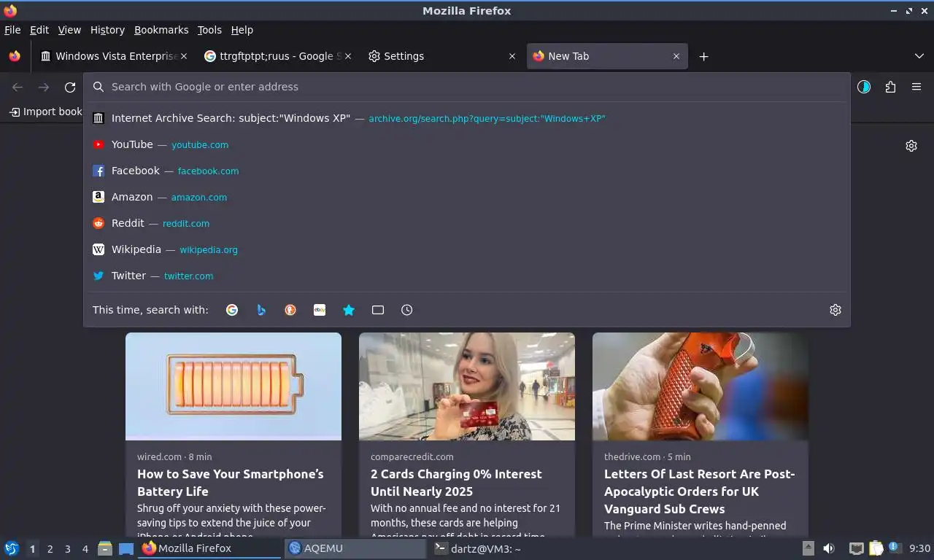Reload the current page
Screen dimensions: 934x560
pos(70,87)
